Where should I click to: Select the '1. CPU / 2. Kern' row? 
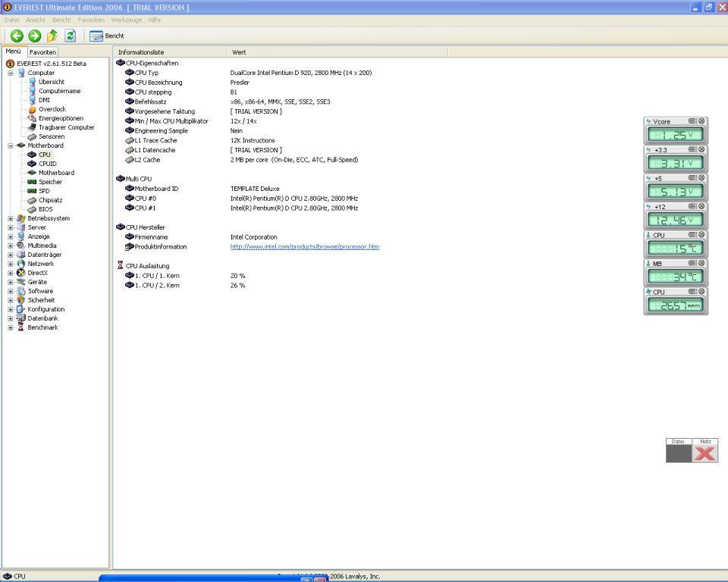[185, 286]
